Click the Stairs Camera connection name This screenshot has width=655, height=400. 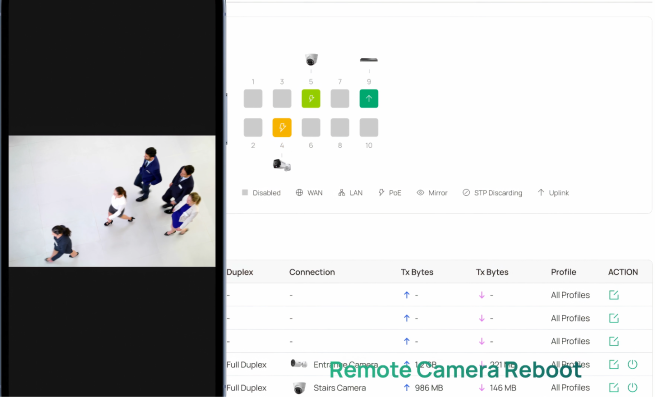(x=340, y=388)
